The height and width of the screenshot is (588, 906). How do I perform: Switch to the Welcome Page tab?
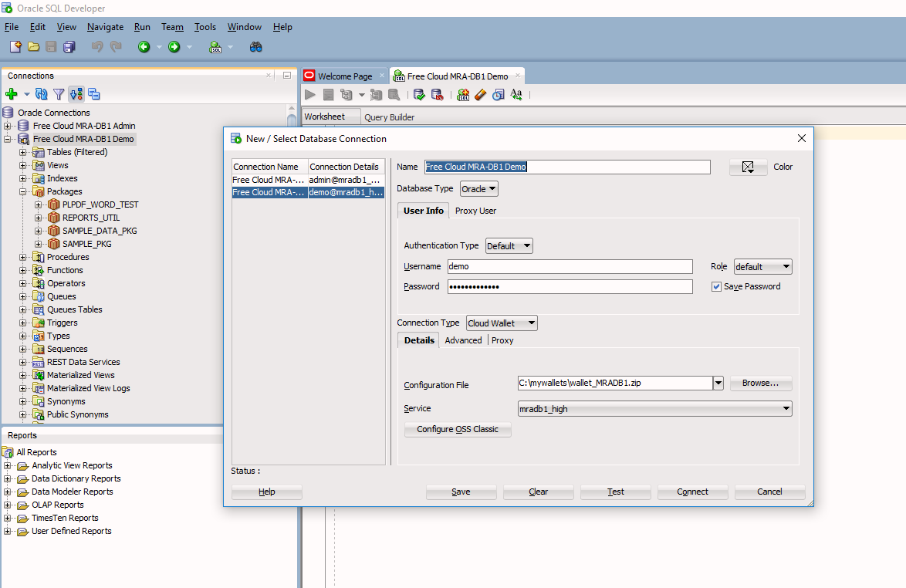[344, 76]
